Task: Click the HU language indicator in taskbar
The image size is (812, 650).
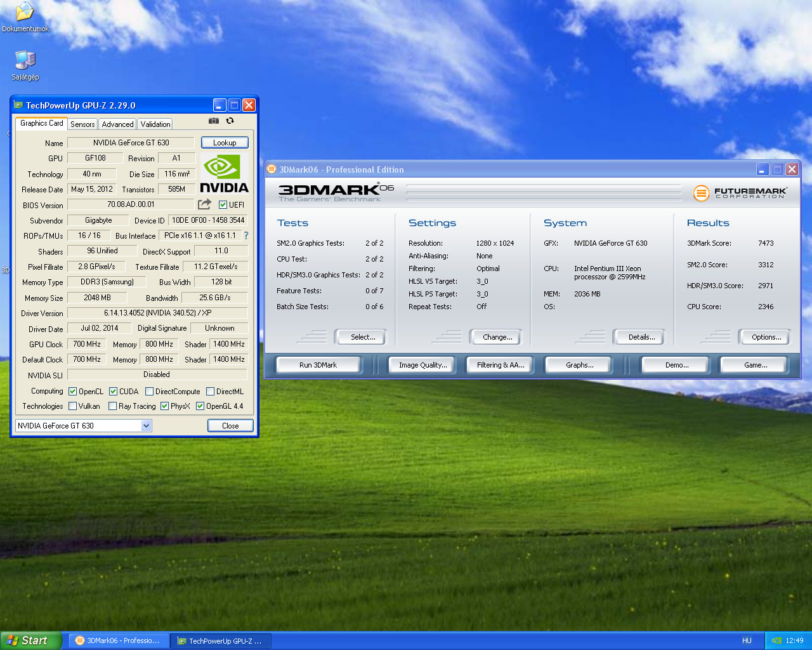Action: 747,640
